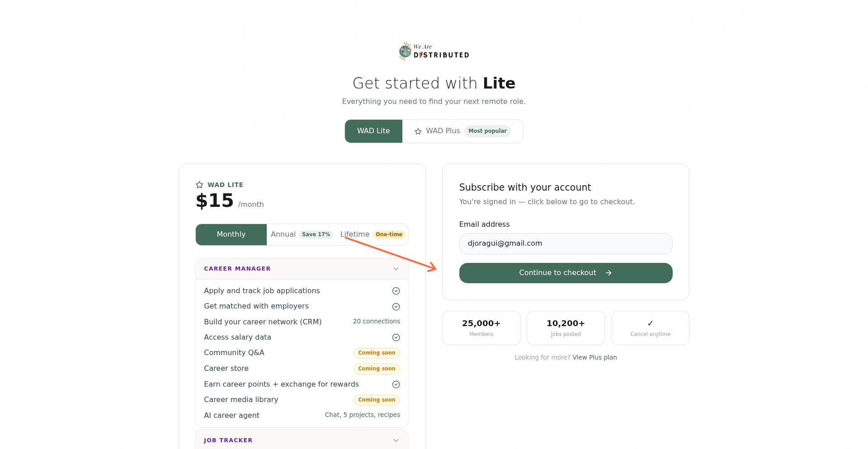Collapse the Career Manager section chevron
868x449 pixels.
coord(396,269)
